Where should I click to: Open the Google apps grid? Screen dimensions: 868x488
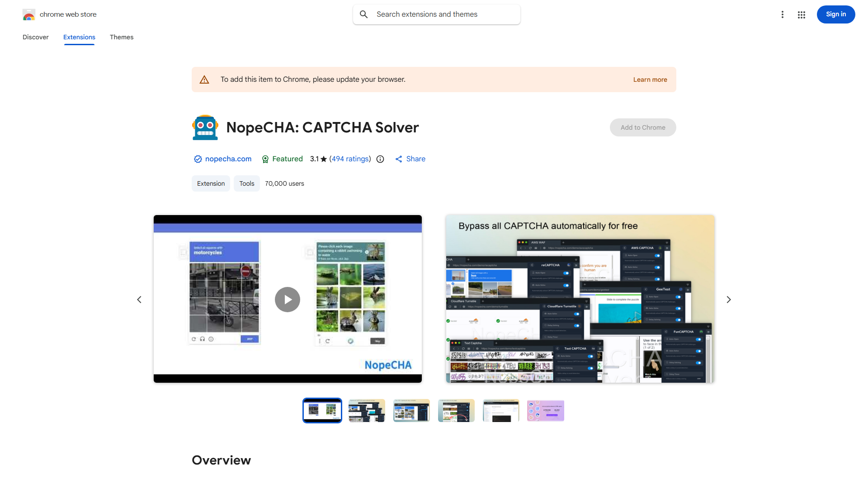point(801,14)
